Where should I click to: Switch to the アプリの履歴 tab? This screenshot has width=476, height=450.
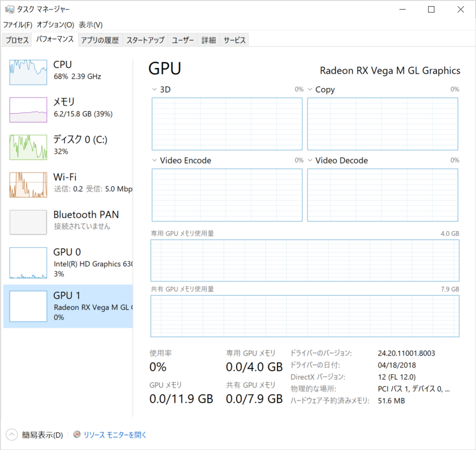pos(100,40)
